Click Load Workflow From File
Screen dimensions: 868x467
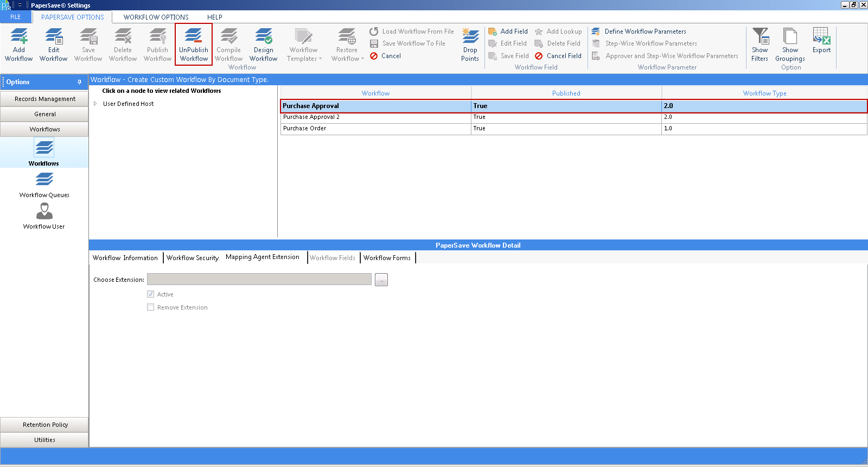412,31
